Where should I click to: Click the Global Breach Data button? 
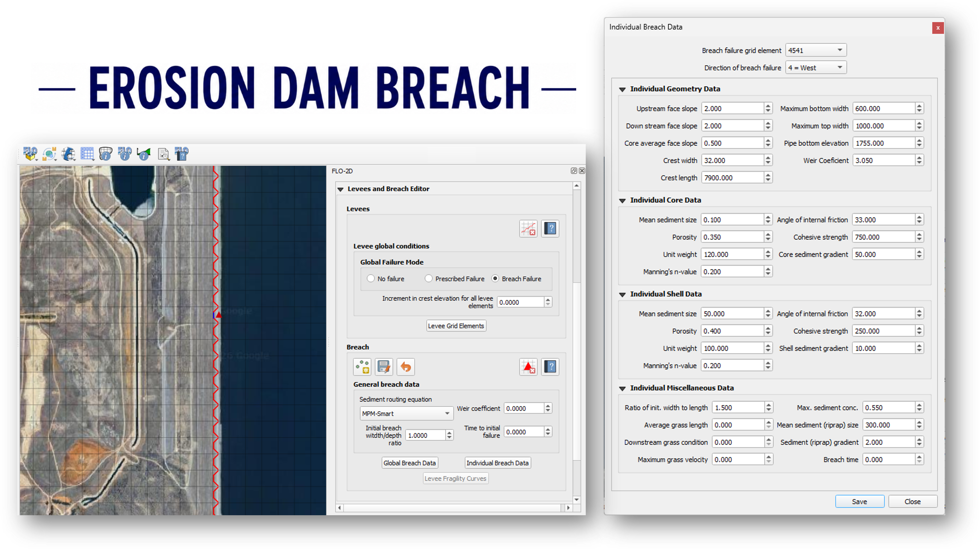(409, 463)
